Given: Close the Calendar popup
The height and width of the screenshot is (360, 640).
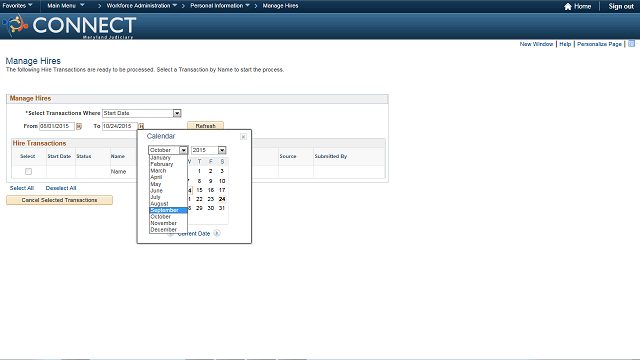Looking at the screenshot, I should (243, 137).
